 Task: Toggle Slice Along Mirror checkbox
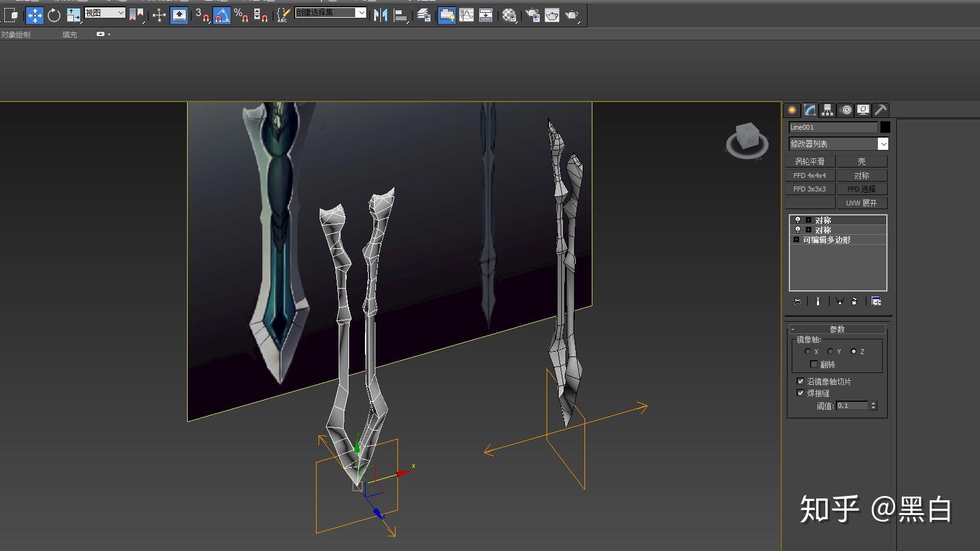pos(800,381)
